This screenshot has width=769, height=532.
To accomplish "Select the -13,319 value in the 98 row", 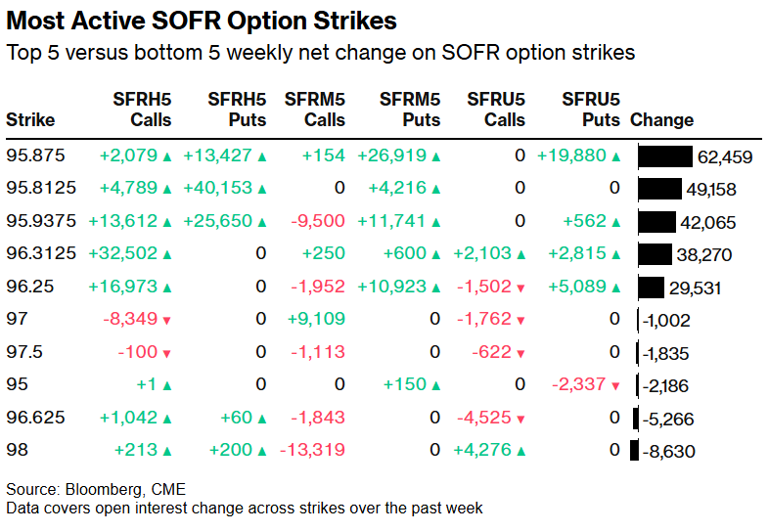I will pyautogui.click(x=312, y=451).
